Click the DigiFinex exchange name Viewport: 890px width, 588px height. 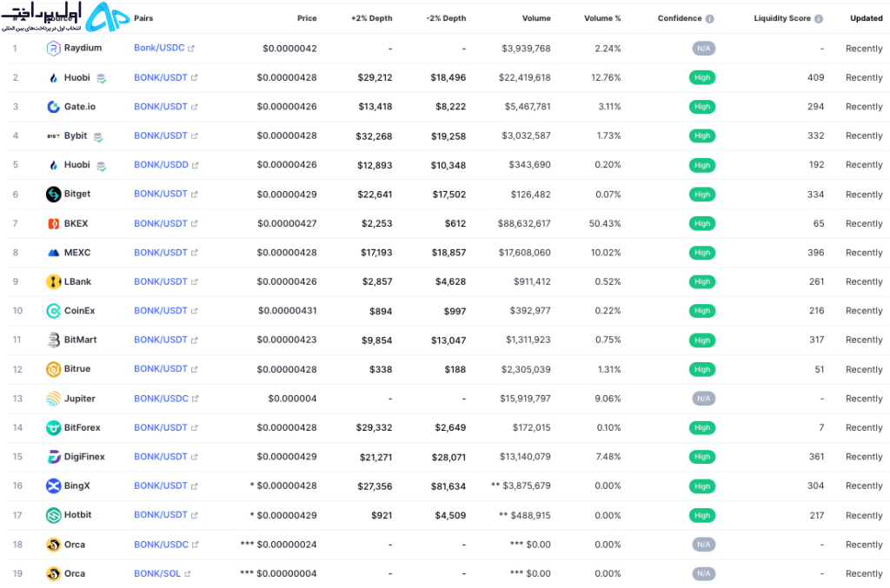84,457
